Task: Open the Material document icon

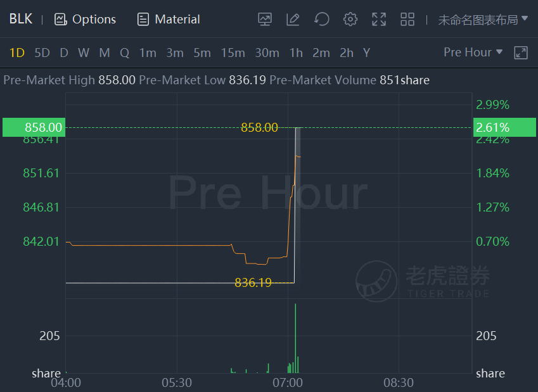Action: coord(143,19)
